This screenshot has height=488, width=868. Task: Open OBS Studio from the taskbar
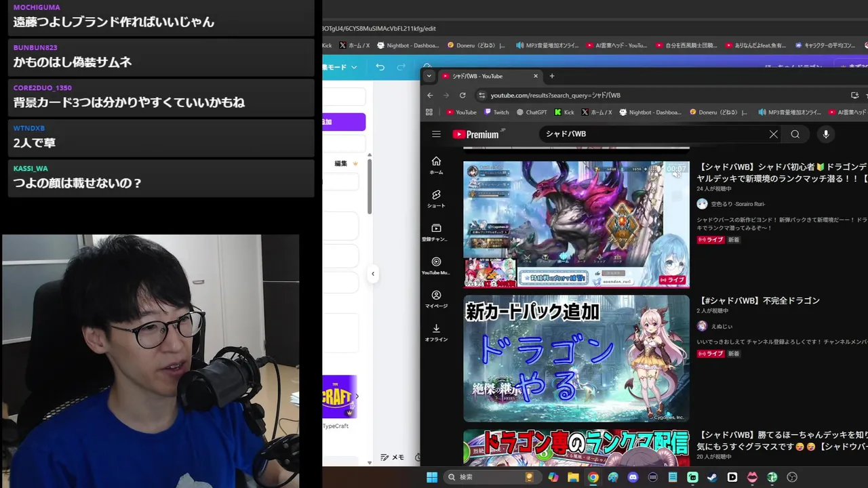point(791,477)
